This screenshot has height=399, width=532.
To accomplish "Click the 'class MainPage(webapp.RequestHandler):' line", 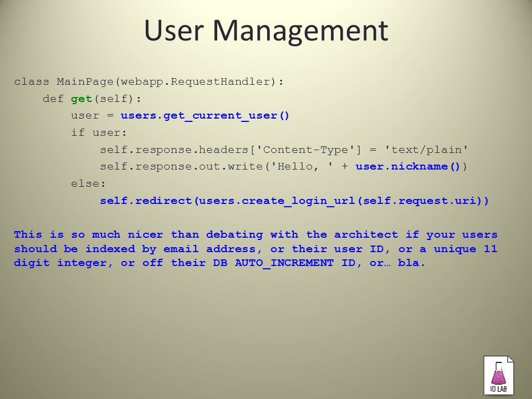I will [149, 82].
